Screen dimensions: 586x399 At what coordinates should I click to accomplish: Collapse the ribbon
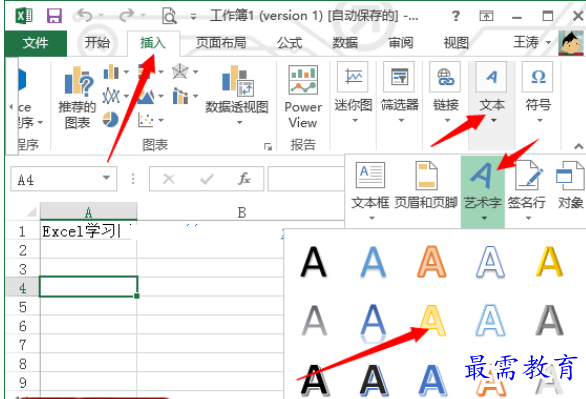pos(578,146)
